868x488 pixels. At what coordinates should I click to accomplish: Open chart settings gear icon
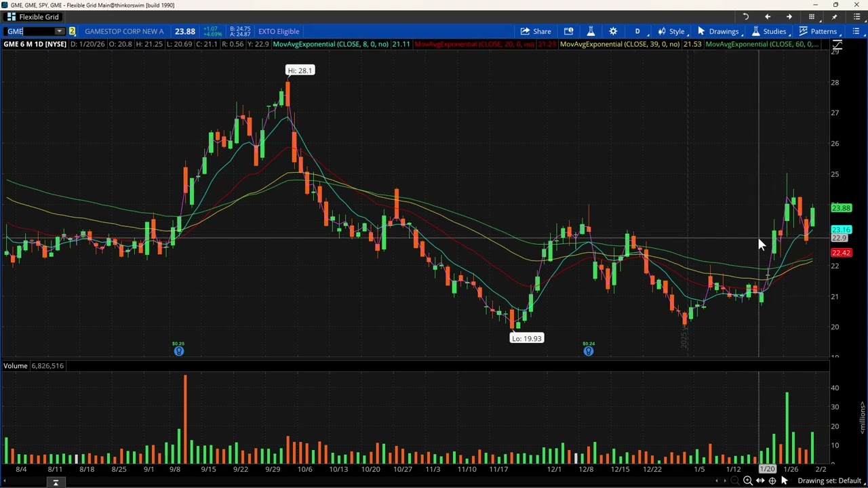point(613,31)
